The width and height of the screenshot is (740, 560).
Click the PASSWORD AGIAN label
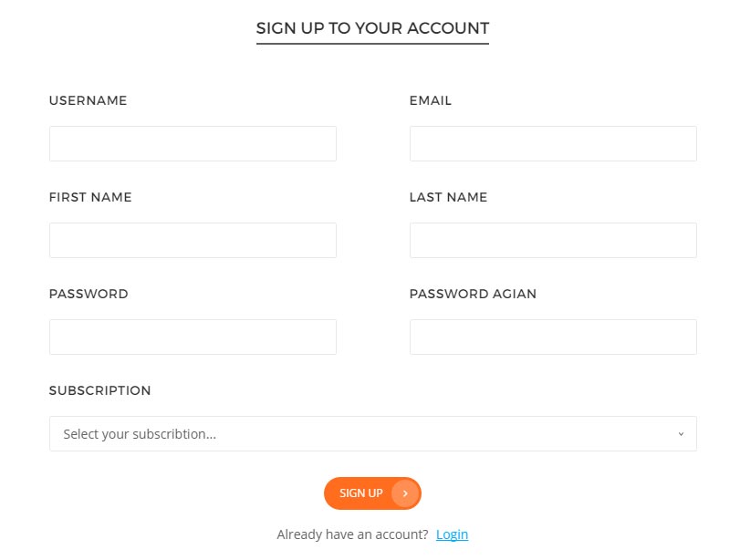click(x=473, y=294)
